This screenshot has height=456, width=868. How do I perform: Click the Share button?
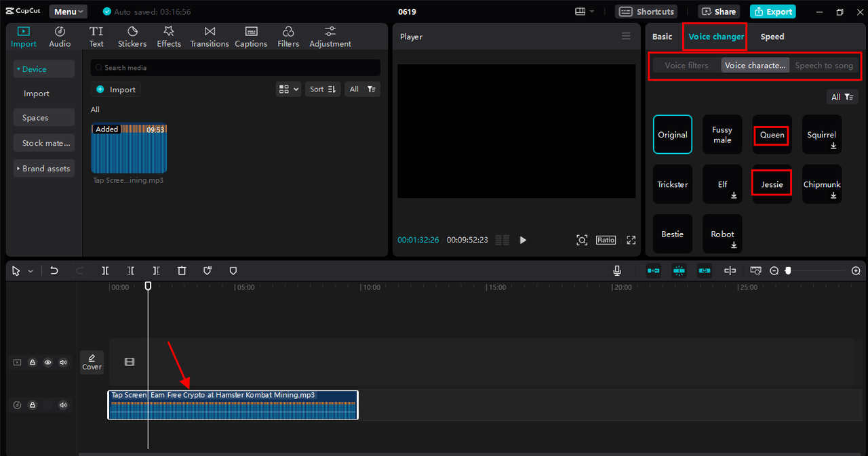719,12
